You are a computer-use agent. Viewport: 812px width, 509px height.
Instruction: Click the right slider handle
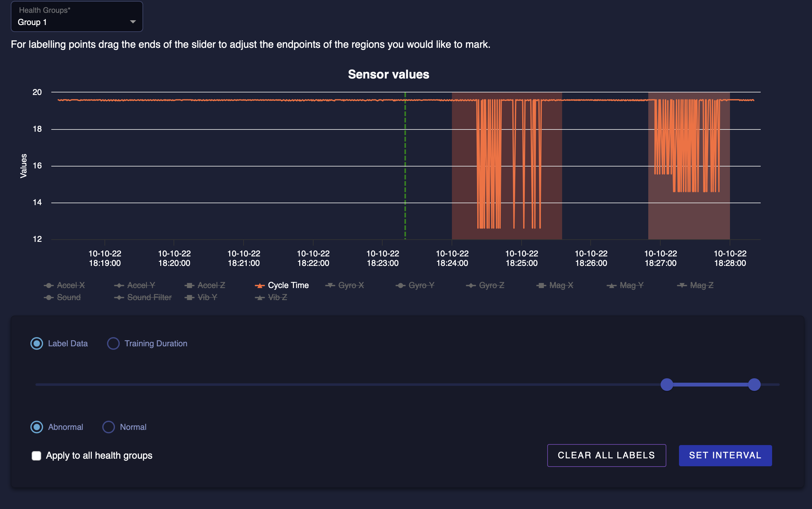coord(754,385)
